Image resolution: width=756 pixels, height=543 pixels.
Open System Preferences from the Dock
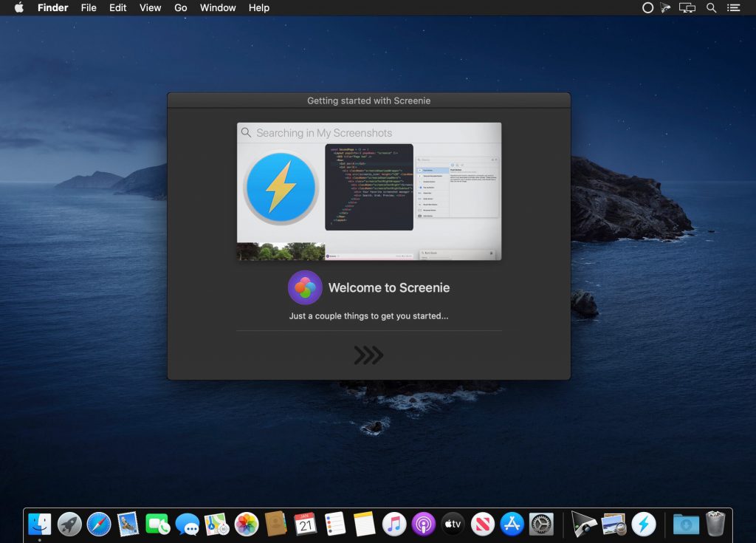pos(541,524)
